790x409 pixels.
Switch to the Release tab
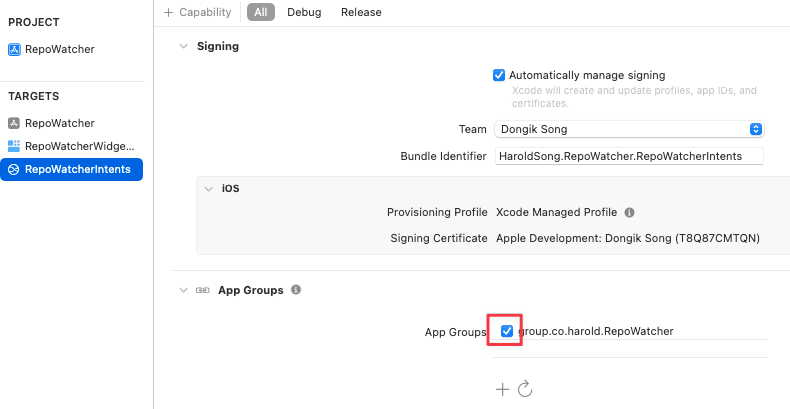pyautogui.click(x=361, y=12)
